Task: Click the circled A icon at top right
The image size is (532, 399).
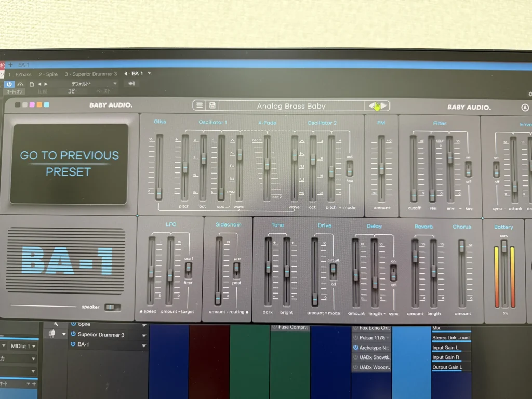Action: coord(524,108)
